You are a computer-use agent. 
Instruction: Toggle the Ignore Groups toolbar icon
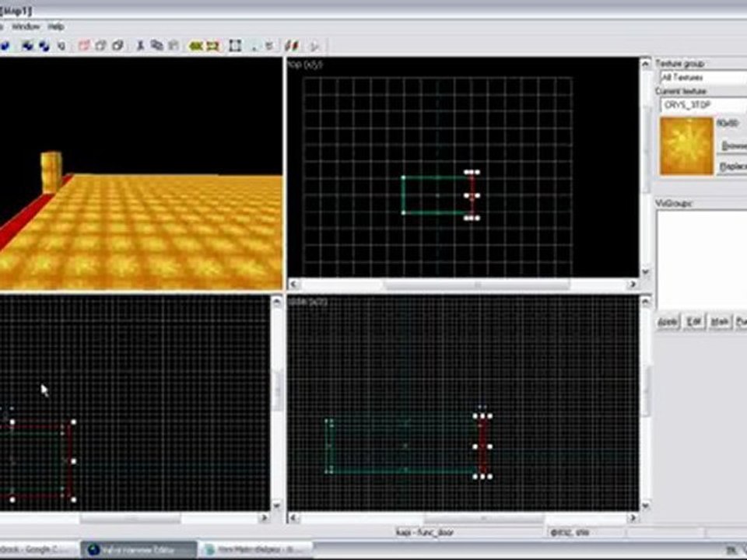[x=61, y=46]
